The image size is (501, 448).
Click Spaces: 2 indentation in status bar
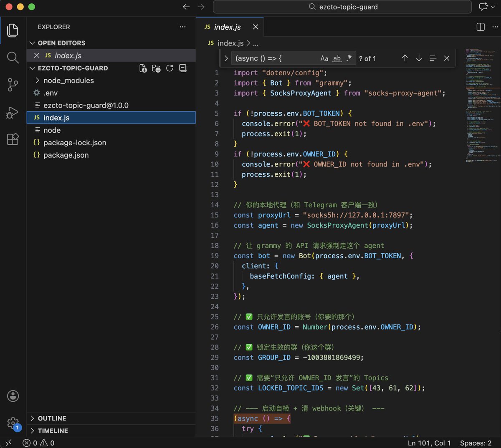click(x=476, y=443)
